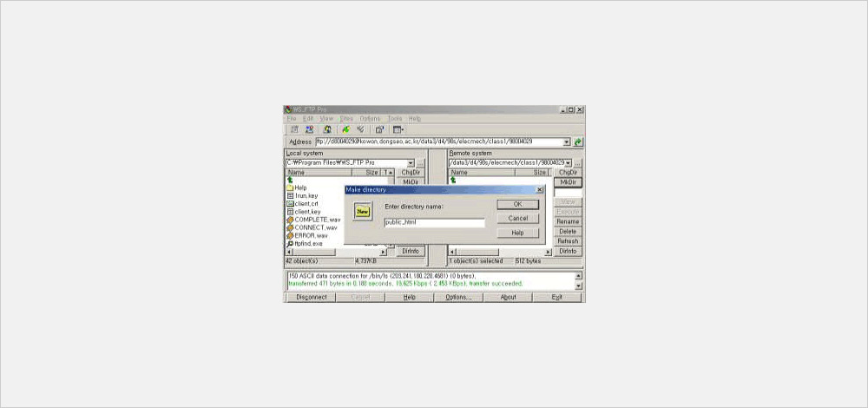Sort remote list by Name column
The width and height of the screenshot is (868, 408).
click(483, 173)
